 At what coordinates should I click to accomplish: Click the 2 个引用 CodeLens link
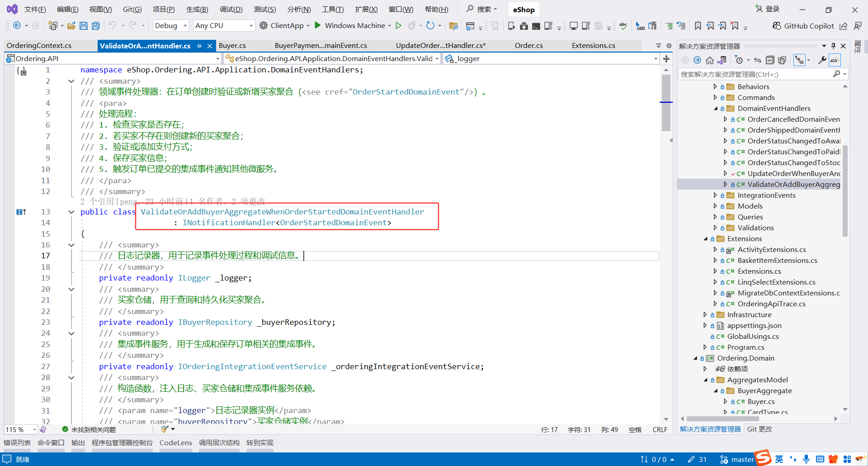(x=97, y=202)
